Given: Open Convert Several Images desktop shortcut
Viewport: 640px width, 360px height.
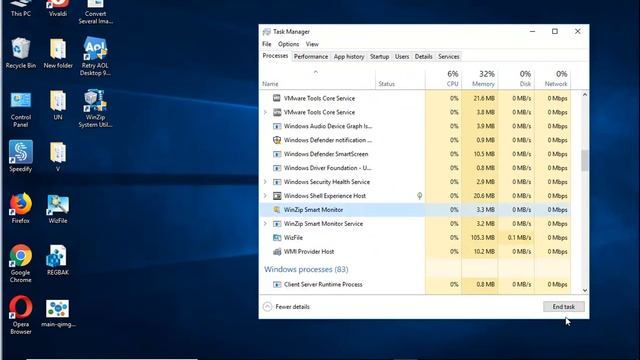Looking at the screenshot, I should [x=95, y=12].
